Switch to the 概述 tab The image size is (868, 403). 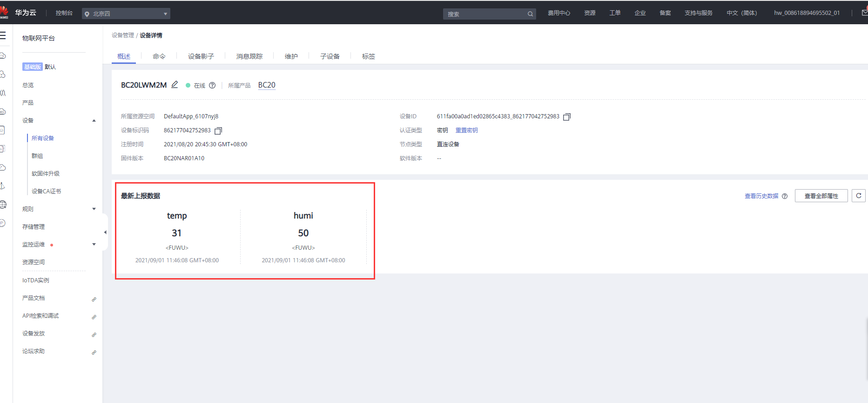pyautogui.click(x=124, y=56)
